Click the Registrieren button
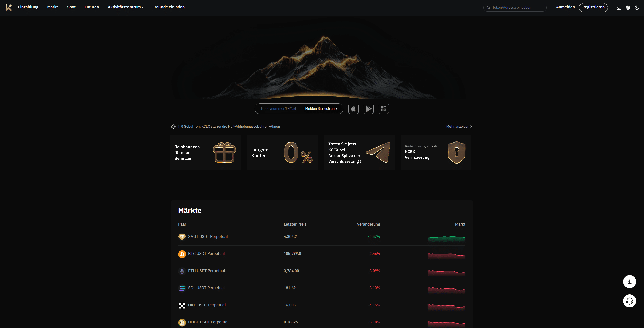Image resolution: width=644 pixels, height=328 pixels. pos(593,7)
